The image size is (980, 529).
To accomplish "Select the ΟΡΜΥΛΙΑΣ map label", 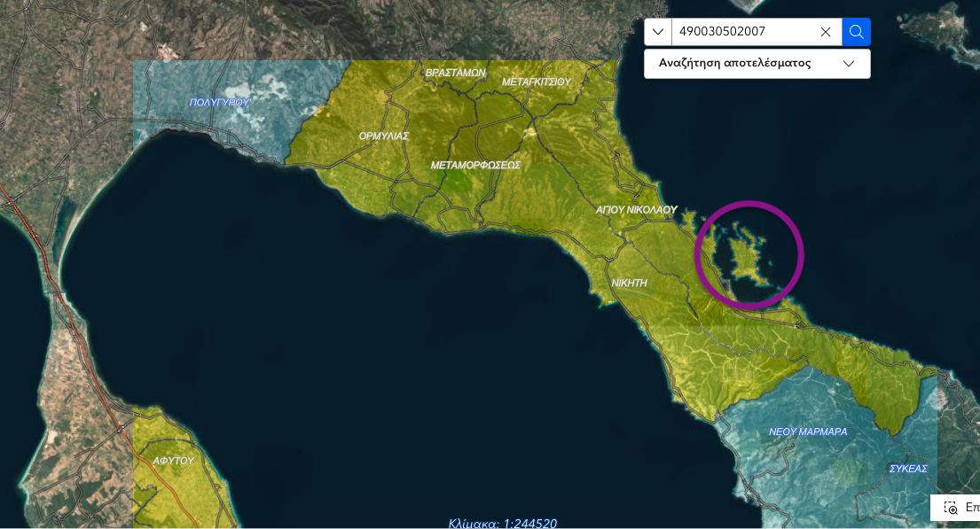I will (x=384, y=136).
